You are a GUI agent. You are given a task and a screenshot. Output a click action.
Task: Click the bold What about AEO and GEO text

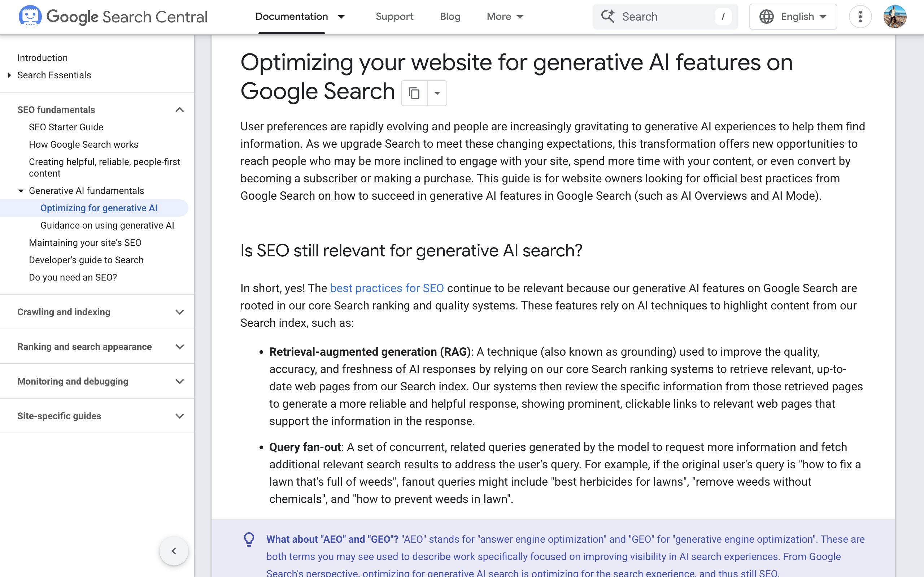332,539
